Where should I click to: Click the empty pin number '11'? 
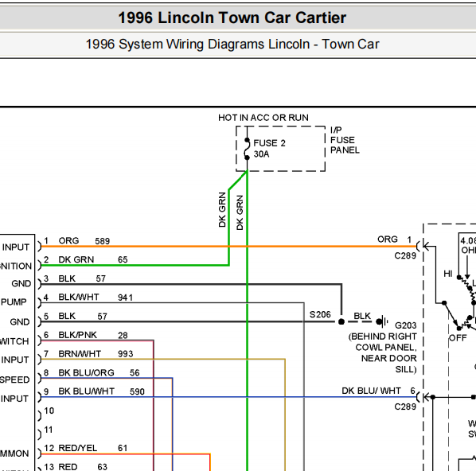(x=49, y=430)
